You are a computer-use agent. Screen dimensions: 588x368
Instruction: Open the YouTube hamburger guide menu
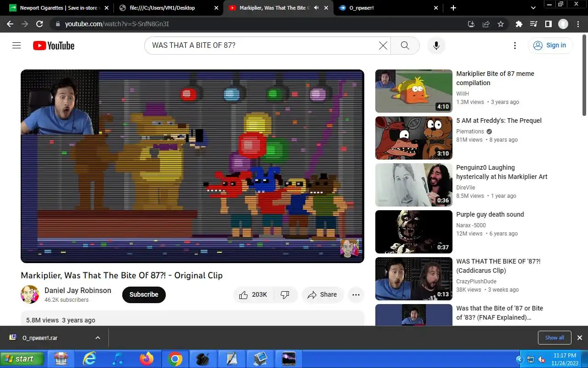click(x=17, y=45)
